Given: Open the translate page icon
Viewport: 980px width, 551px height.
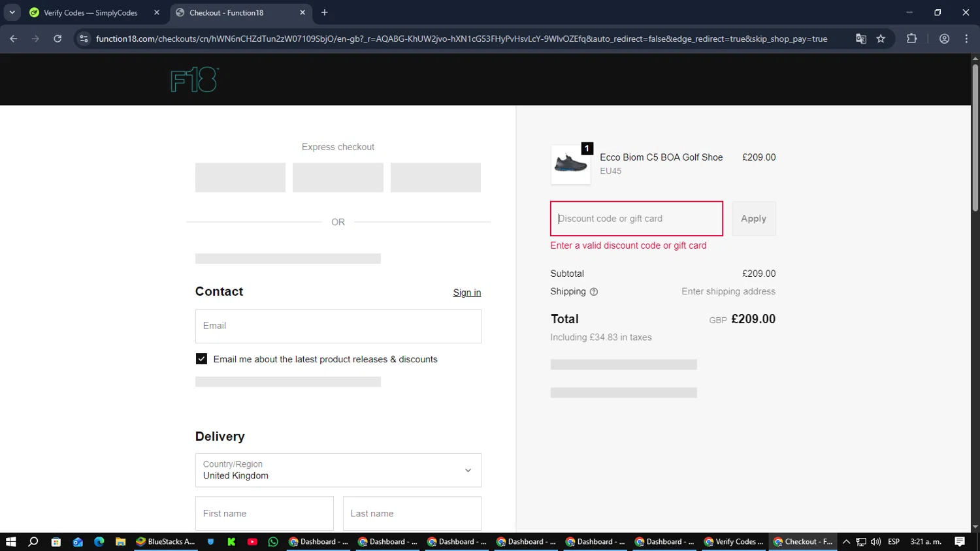Looking at the screenshot, I should [x=861, y=39].
